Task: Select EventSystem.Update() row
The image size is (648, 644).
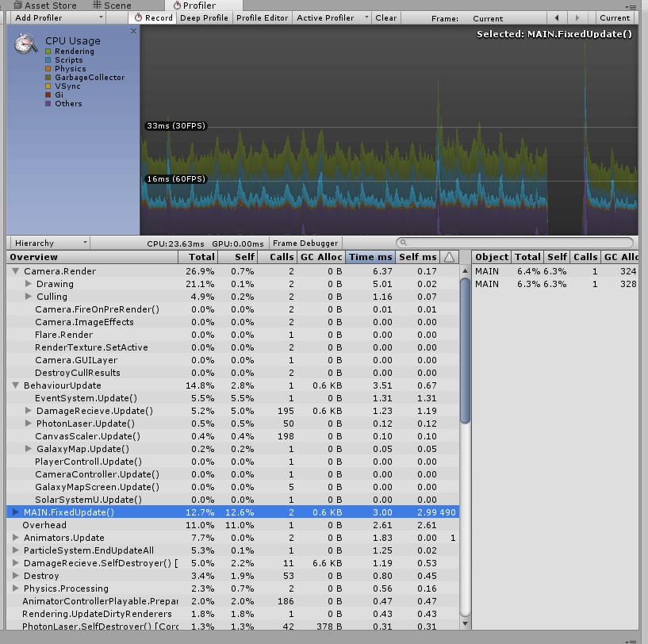Action: pyautogui.click(x=232, y=398)
